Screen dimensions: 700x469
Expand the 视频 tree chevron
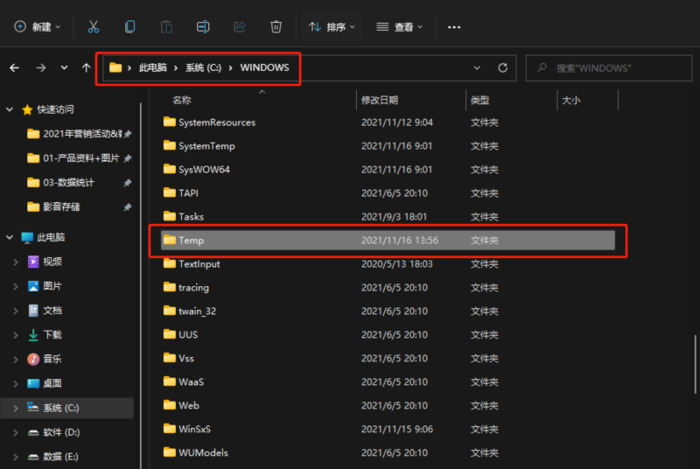(16, 262)
